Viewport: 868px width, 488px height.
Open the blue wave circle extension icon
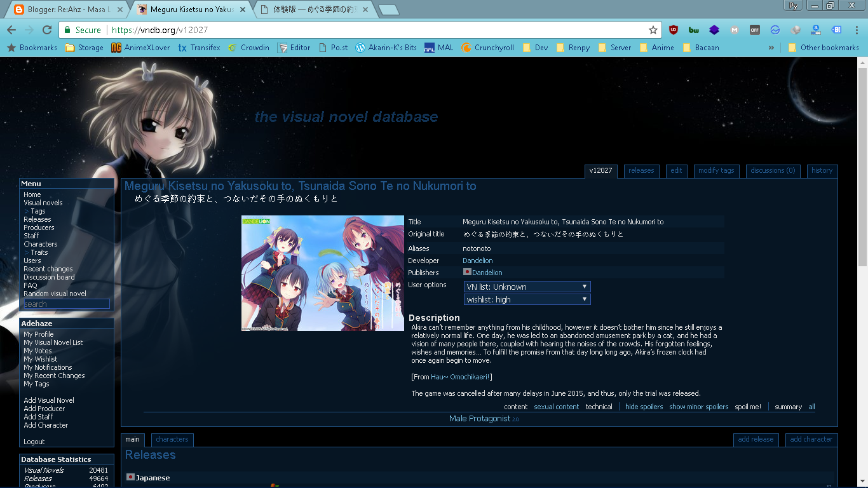click(775, 30)
